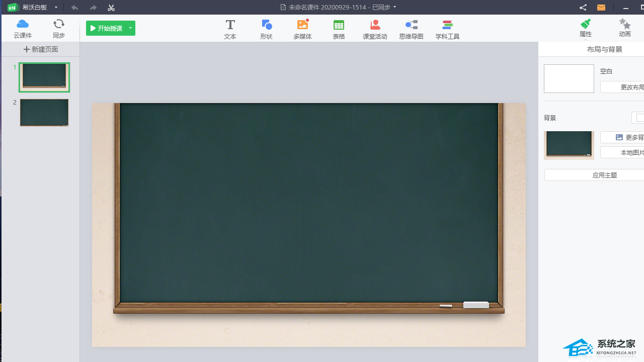The width and height of the screenshot is (644, 362).
Task: Minimize the 希沃白板 window
Action: coord(626,8)
